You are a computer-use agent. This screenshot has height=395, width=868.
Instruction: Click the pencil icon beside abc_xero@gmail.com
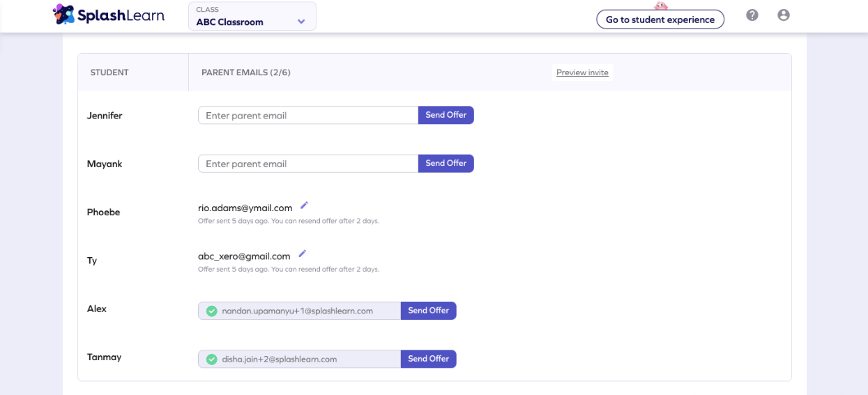click(x=303, y=254)
